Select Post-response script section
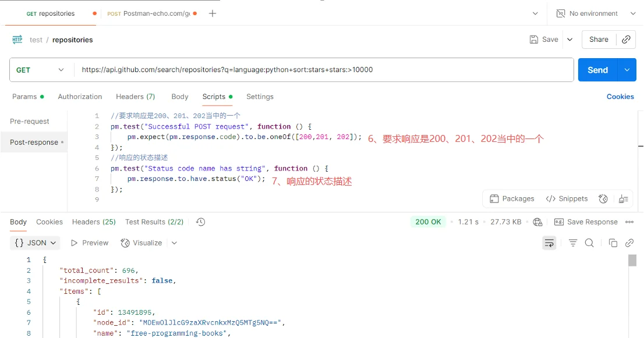 (x=34, y=143)
